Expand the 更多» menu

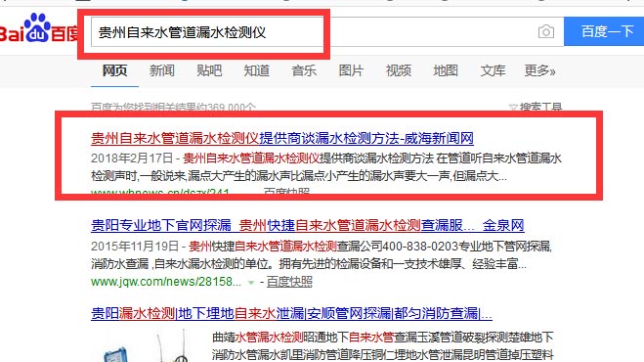pos(540,70)
